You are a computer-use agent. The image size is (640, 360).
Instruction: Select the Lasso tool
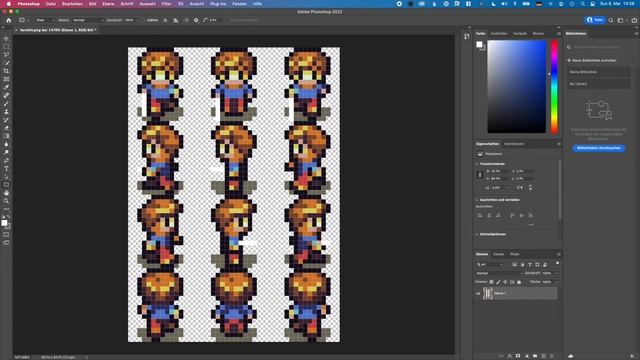coord(6,55)
